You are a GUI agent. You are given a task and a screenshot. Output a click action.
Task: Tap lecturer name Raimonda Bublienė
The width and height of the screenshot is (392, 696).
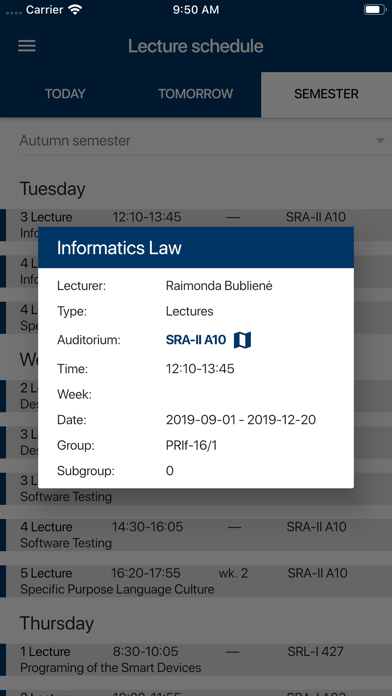point(219,286)
